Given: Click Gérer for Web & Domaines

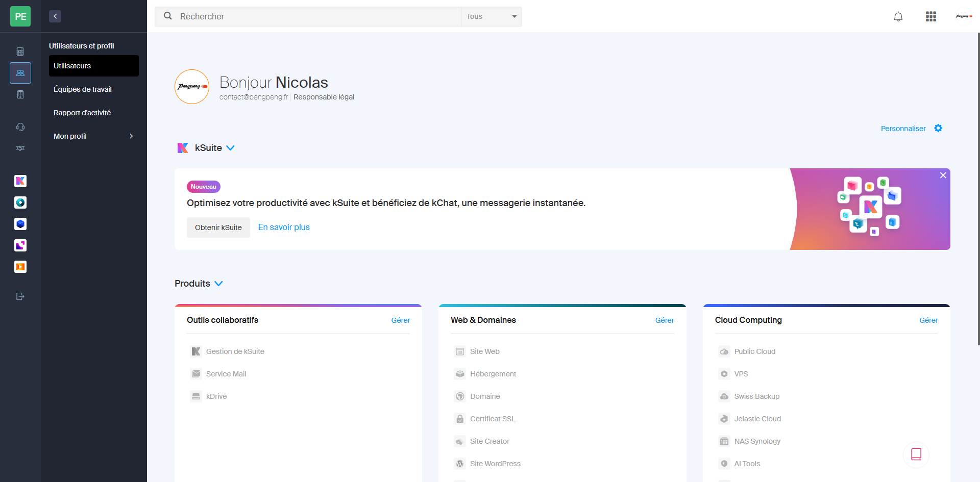Looking at the screenshot, I should tap(665, 320).
